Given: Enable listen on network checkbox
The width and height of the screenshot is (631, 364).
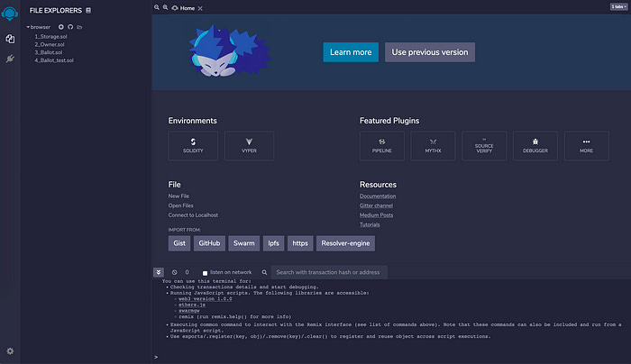Looking at the screenshot, I should (x=205, y=273).
